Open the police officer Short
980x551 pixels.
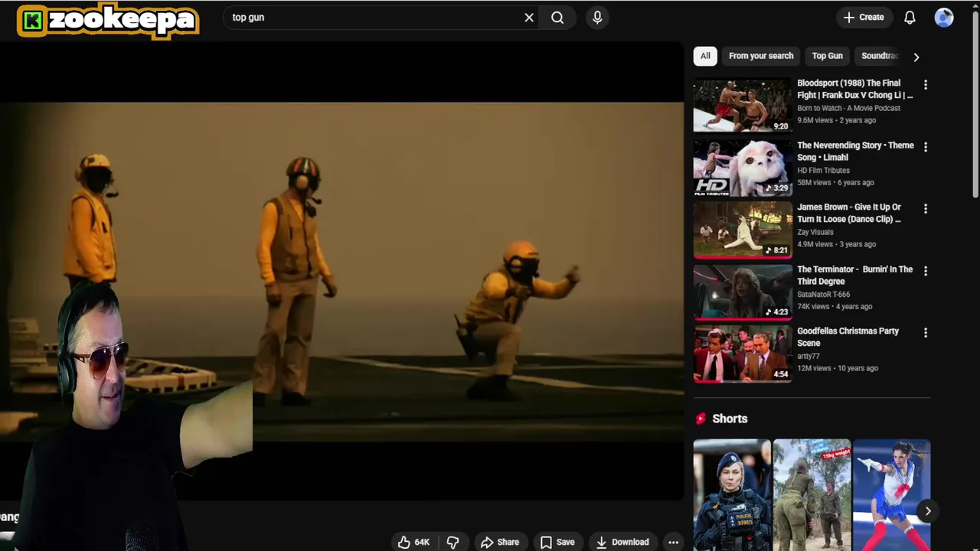732,494
